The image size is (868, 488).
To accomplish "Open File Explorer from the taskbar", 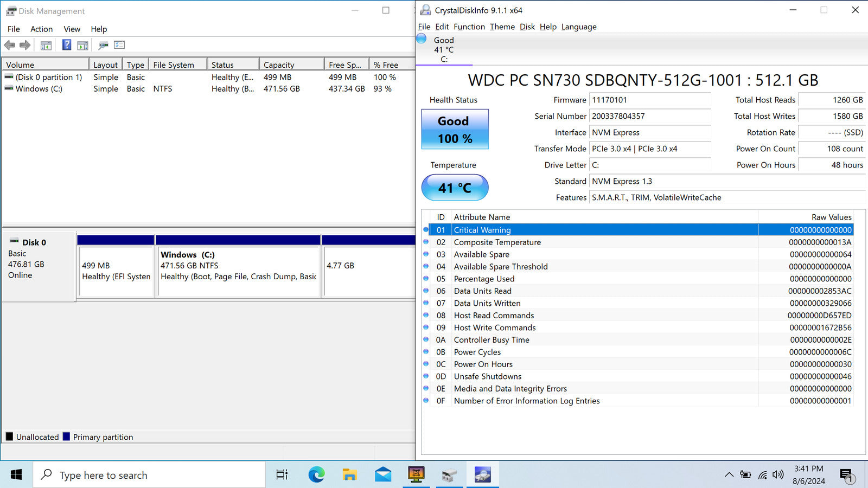I will [349, 475].
